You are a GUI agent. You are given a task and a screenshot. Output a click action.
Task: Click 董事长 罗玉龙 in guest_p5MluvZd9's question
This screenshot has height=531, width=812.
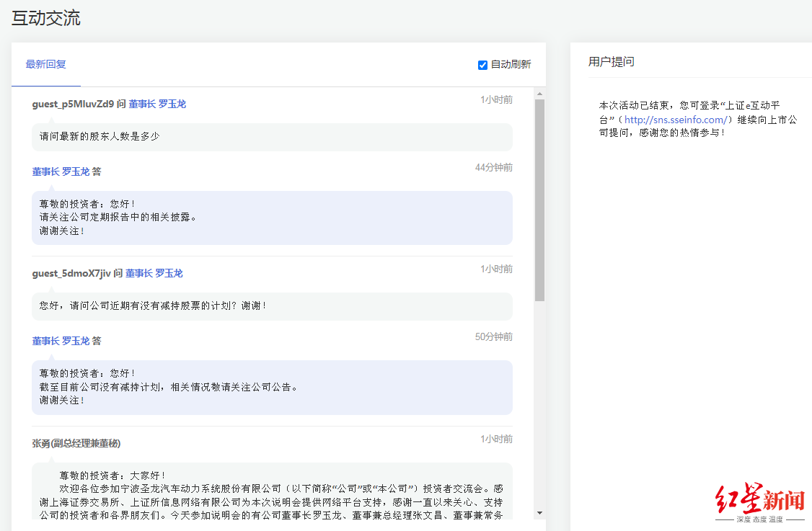[x=157, y=104]
